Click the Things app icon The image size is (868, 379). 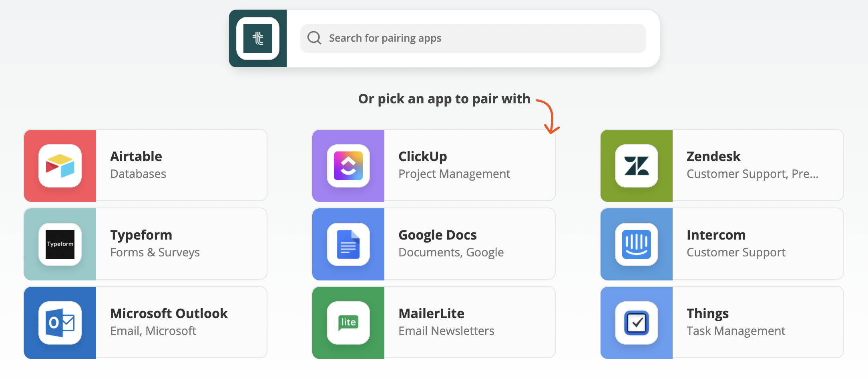click(x=637, y=323)
